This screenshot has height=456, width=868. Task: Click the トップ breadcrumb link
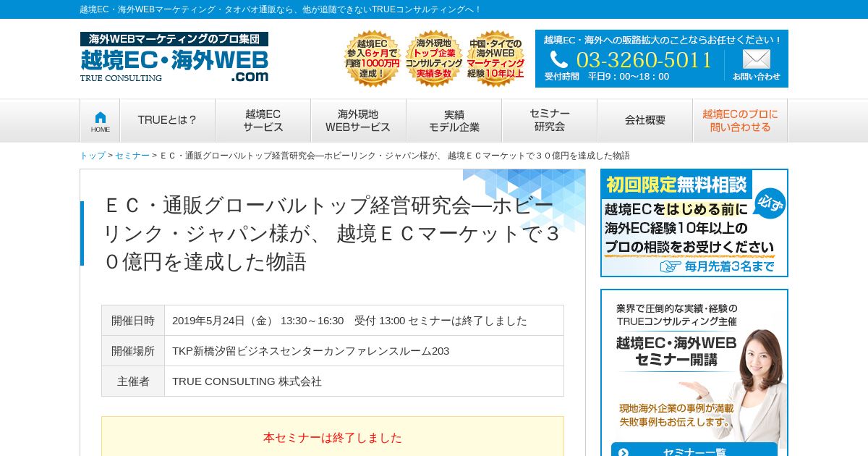point(93,156)
